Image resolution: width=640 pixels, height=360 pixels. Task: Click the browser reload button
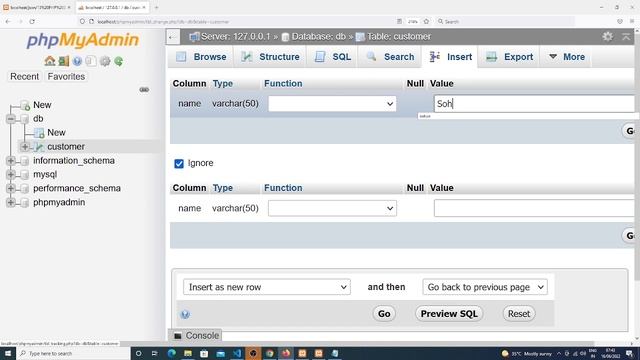tap(32, 21)
